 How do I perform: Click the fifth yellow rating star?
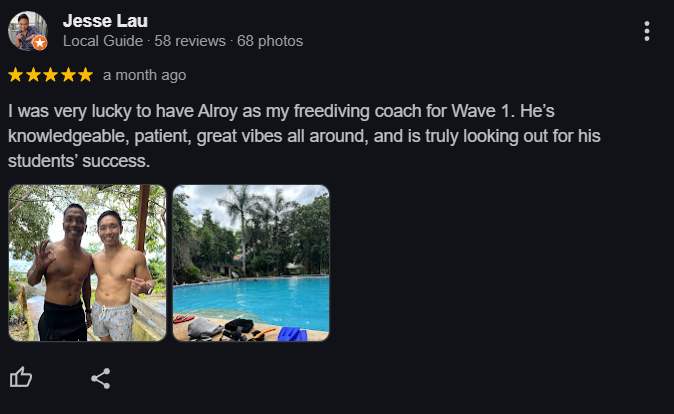click(x=86, y=75)
